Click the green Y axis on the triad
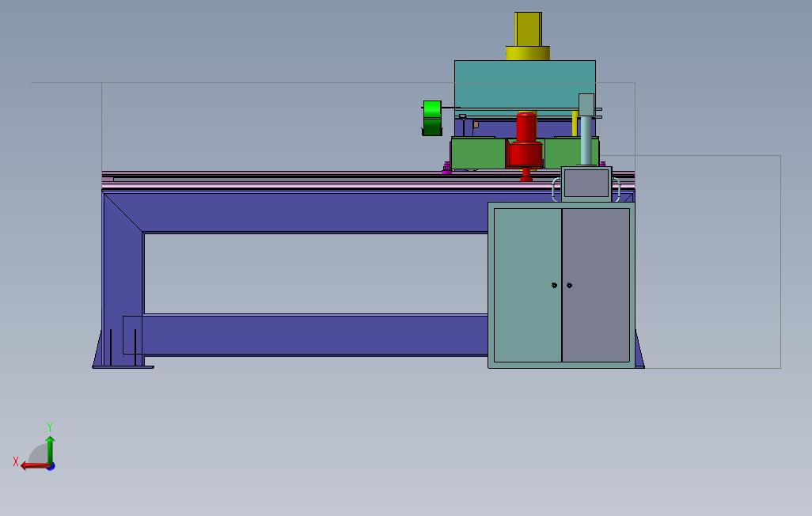 [50, 449]
